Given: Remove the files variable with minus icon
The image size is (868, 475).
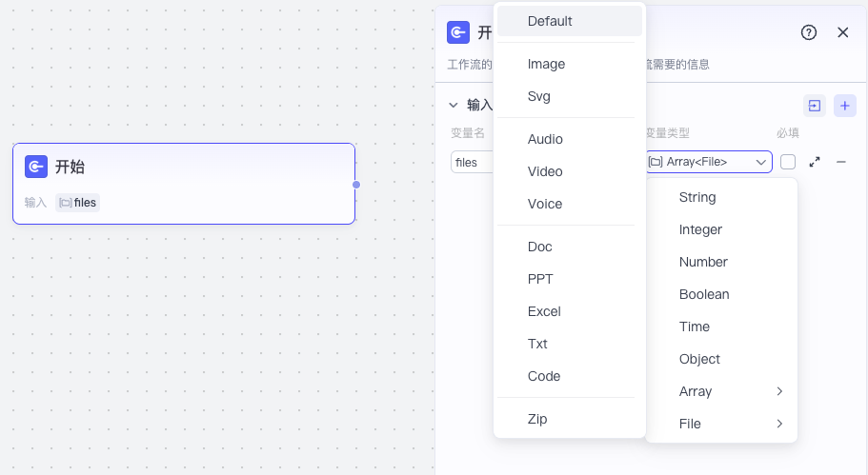Looking at the screenshot, I should coord(841,162).
